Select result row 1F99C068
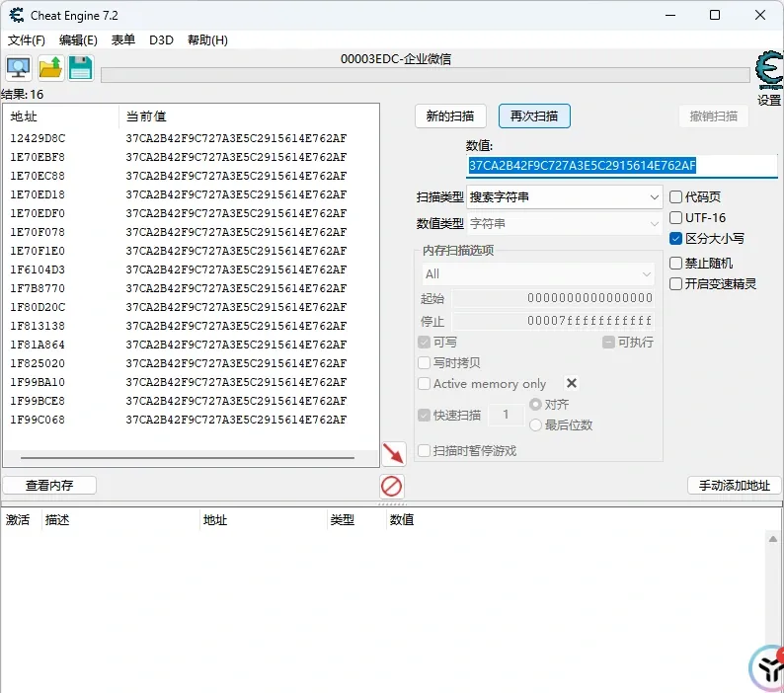784x693 pixels. click(x=191, y=420)
